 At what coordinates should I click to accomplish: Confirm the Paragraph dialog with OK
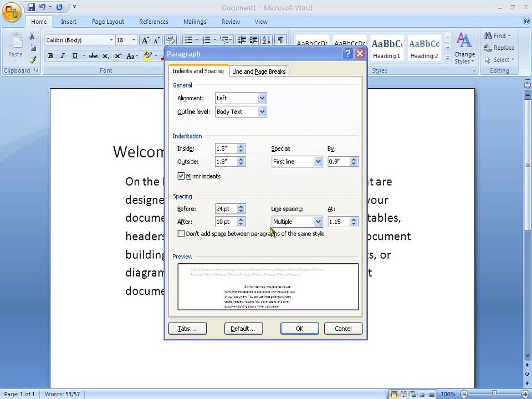(299, 329)
